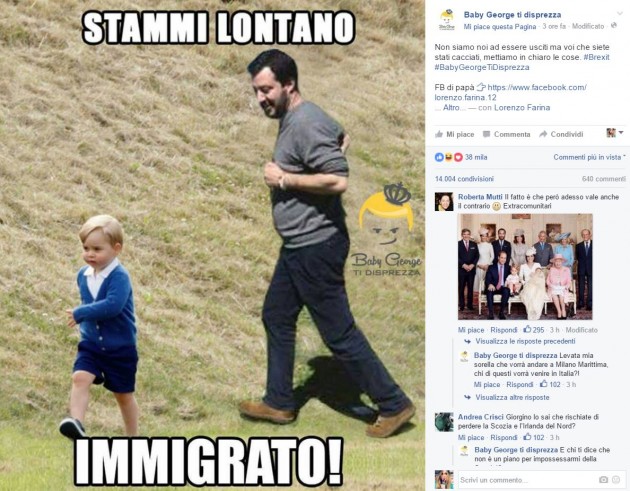Click the Commenta speech bubble icon
This screenshot has width=630, height=491.
tap(486, 134)
